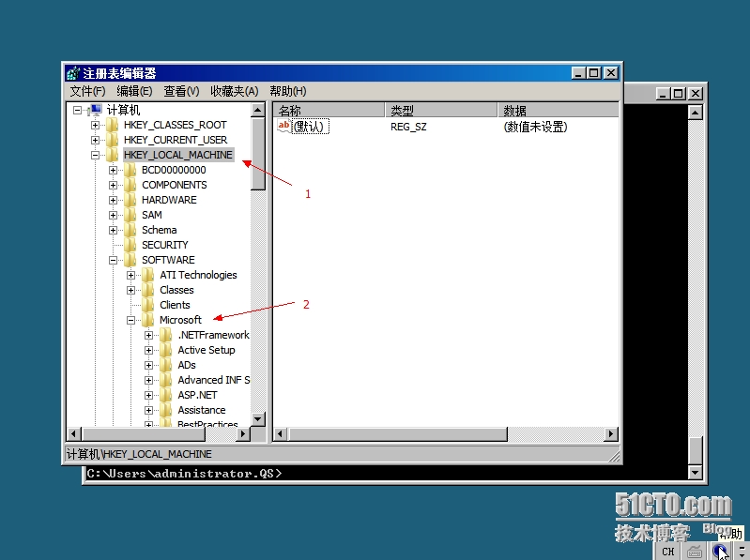Click the Computer icon at tree root
This screenshot has height=560, width=750.
click(x=95, y=110)
